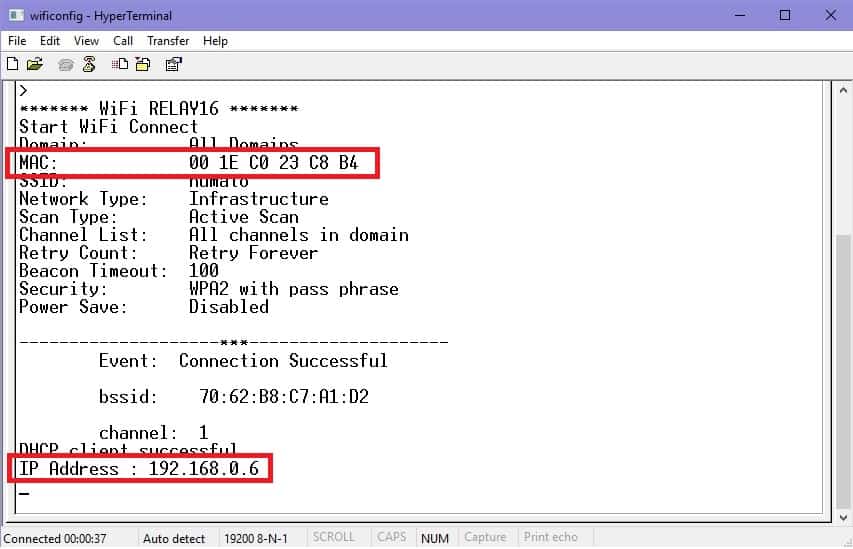Click the grayed-out Call phone icon
853x549 pixels.
(x=66, y=64)
